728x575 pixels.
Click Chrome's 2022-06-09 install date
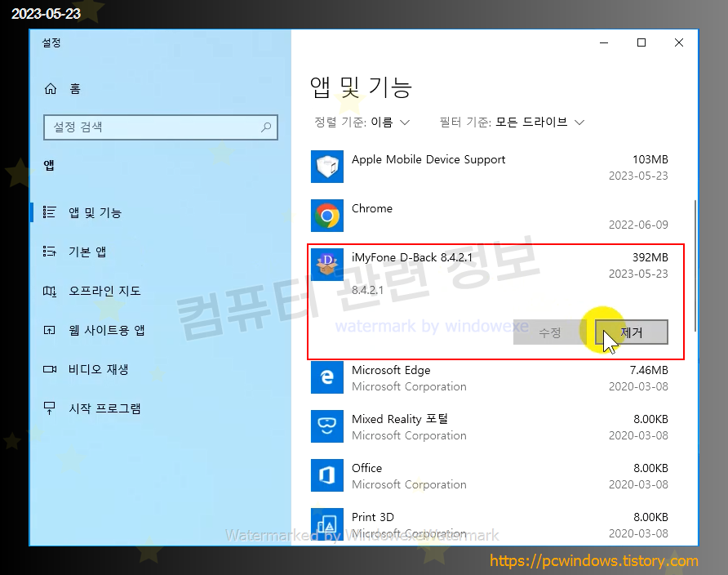(x=638, y=225)
